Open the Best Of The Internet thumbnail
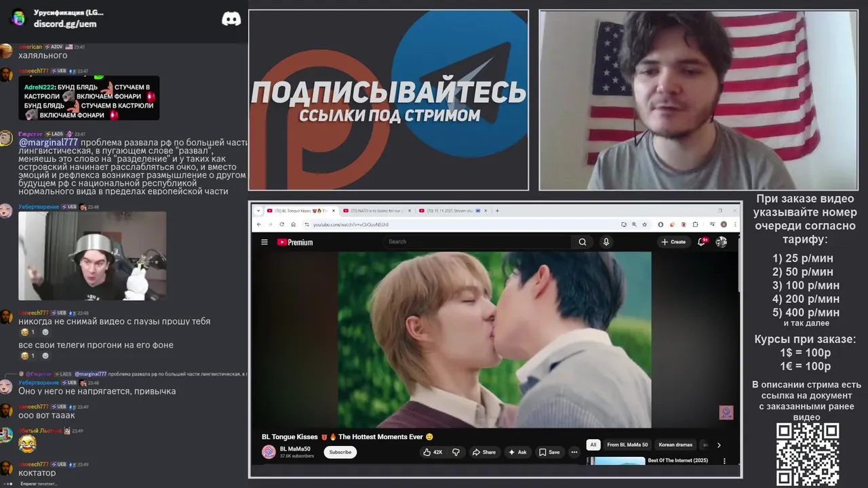 (x=616, y=461)
